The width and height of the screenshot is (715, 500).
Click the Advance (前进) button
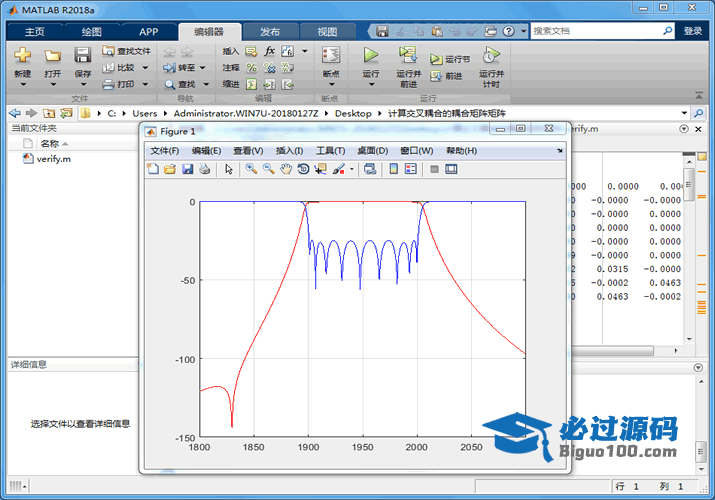[x=446, y=76]
